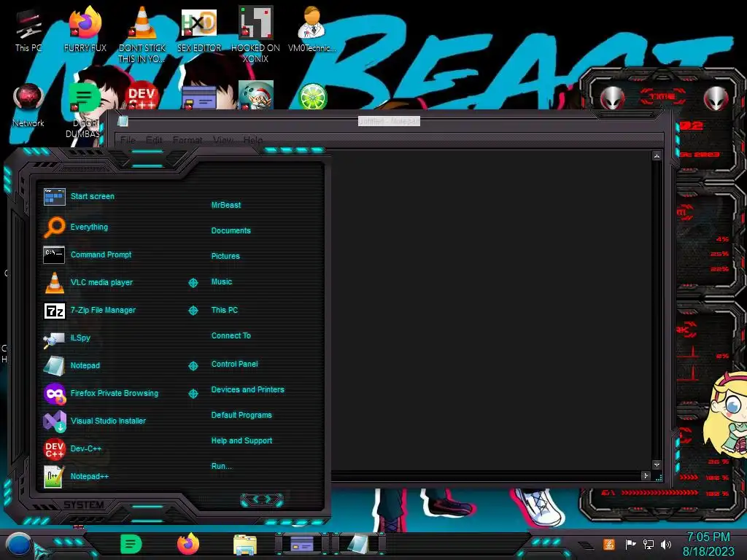This screenshot has height=560, width=747.
Task: Expand VLC media player jump list arrow
Action: click(x=193, y=283)
